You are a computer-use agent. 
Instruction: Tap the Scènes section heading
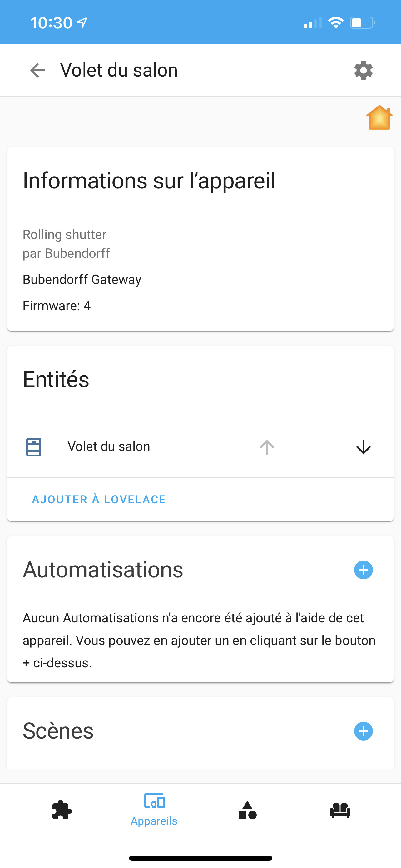click(58, 731)
